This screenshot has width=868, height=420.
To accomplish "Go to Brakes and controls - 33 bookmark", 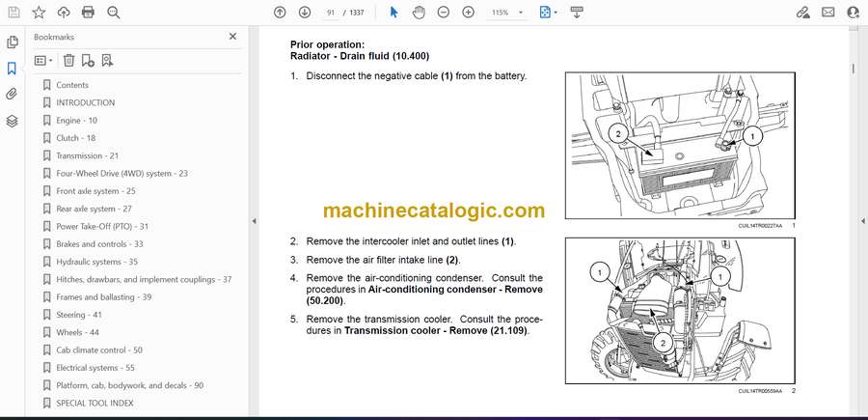I will tap(99, 244).
